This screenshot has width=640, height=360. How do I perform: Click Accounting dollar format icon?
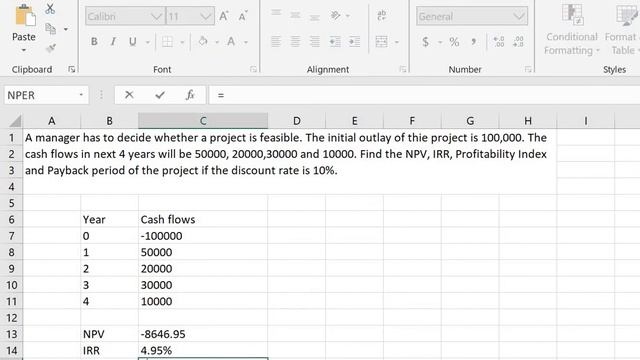click(x=426, y=42)
